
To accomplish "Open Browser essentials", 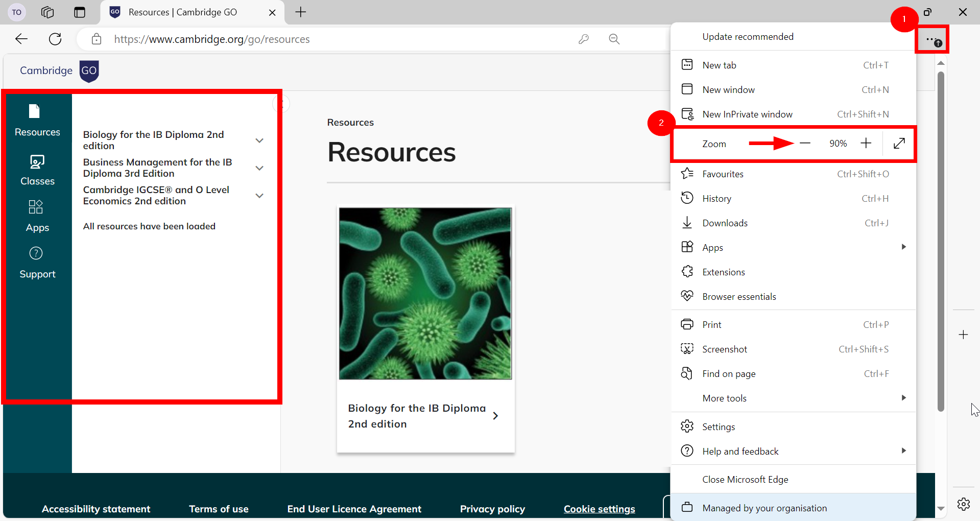I will tap(793, 296).
